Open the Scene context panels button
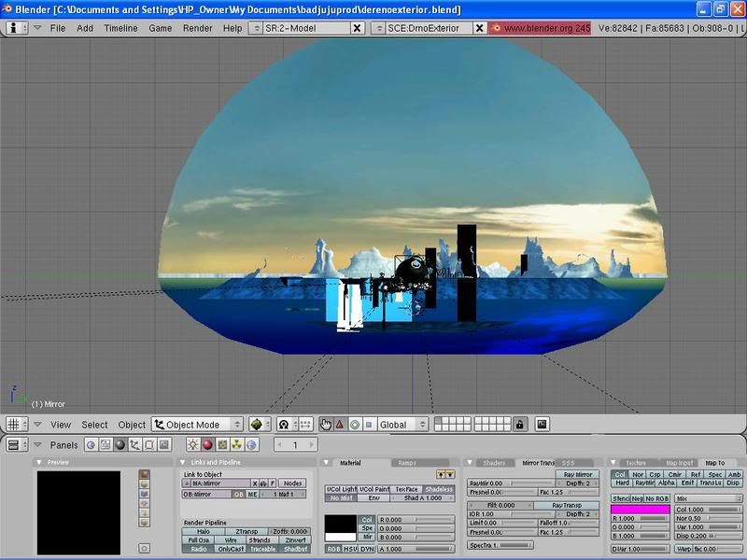 tap(164, 445)
